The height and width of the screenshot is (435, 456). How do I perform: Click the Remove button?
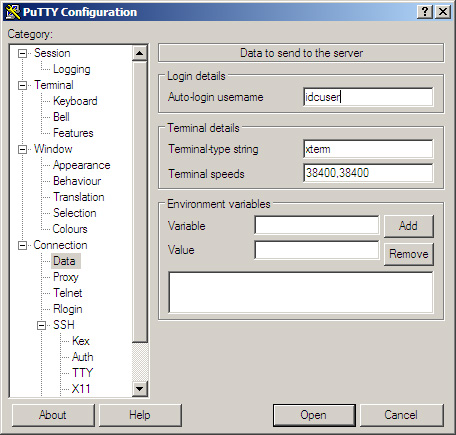point(409,254)
